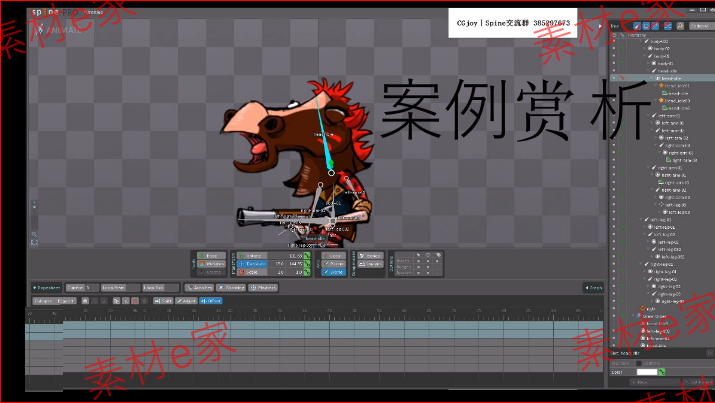The image size is (715, 403).
Task: Select the highlighted head-idle slot row
Action: tap(663, 78)
